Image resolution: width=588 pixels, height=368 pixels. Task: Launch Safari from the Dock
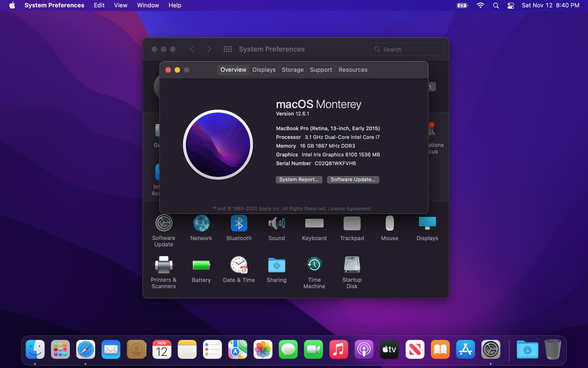click(x=85, y=349)
